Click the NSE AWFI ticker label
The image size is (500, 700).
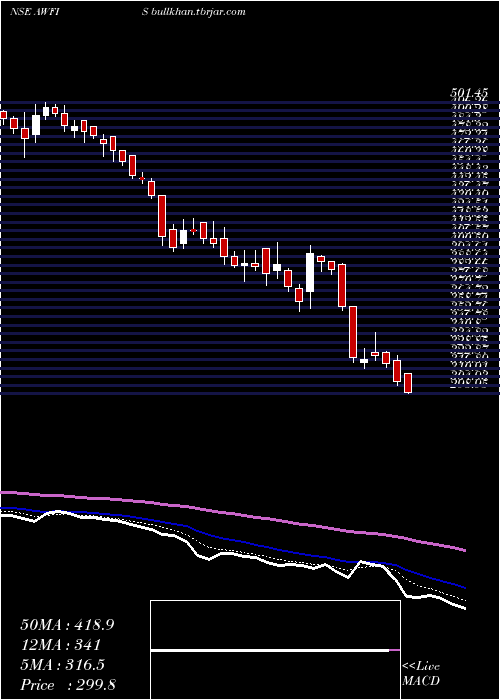(36, 12)
